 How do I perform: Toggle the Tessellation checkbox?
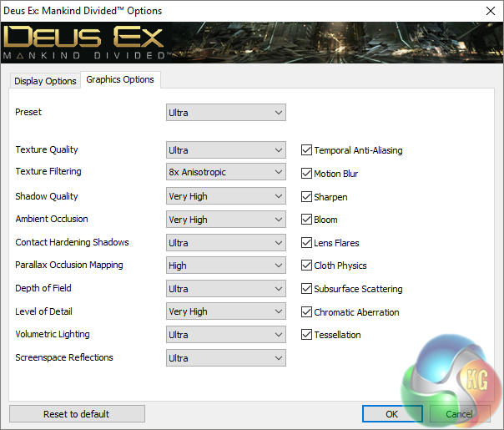[x=306, y=335]
